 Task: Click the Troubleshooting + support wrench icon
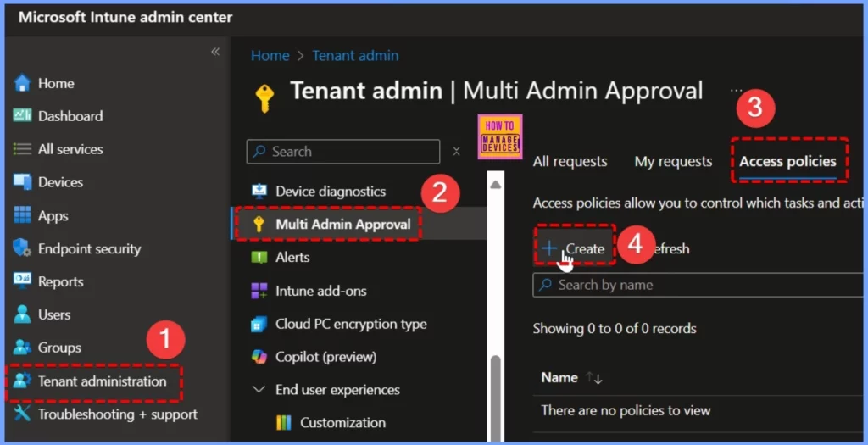[22, 414]
